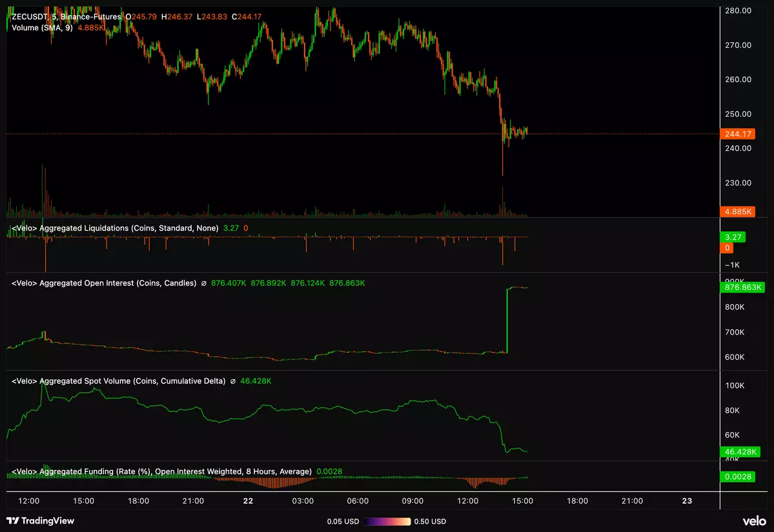Viewport: 774px width, 532px height.
Task: Click the ∅ symbol beside Aggregated Open Interest
Action: 204,283
